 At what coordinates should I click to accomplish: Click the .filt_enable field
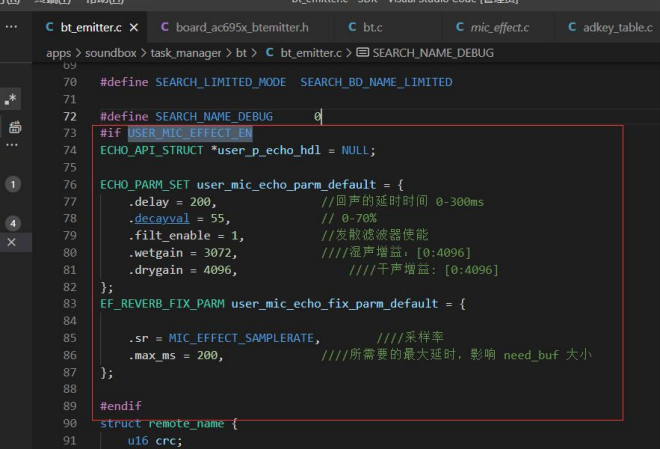(x=169, y=236)
